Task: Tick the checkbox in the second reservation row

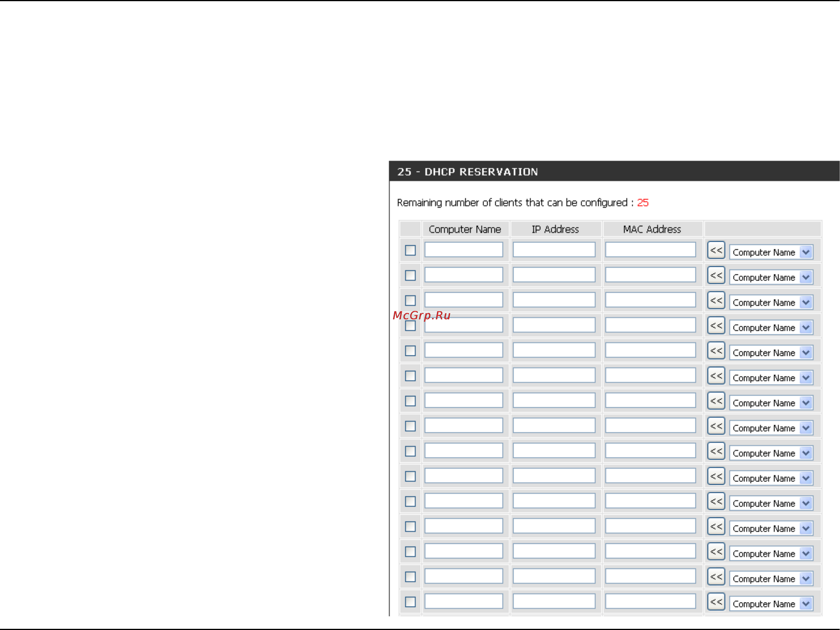Action: (410, 275)
